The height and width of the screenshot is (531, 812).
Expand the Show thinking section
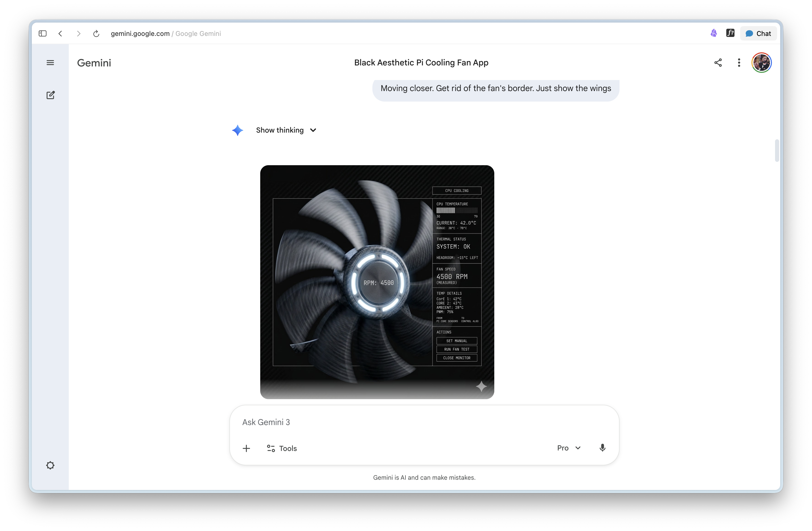point(286,130)
